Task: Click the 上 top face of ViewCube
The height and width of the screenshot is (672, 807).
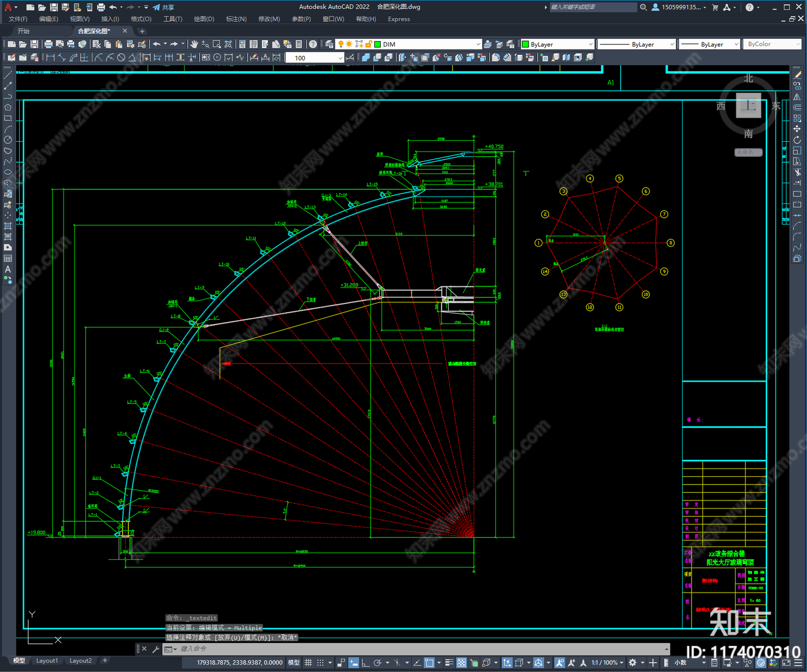Action: tap(748, 105)
